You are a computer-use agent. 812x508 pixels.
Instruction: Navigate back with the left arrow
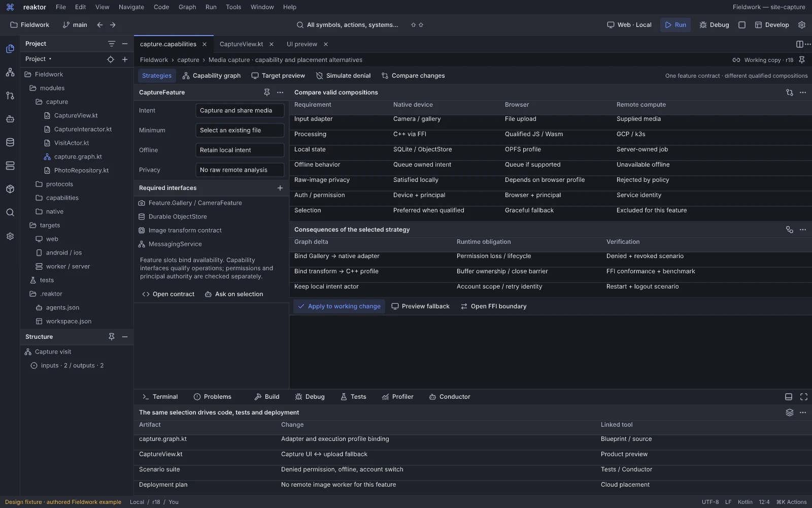(x=100, y=25)
